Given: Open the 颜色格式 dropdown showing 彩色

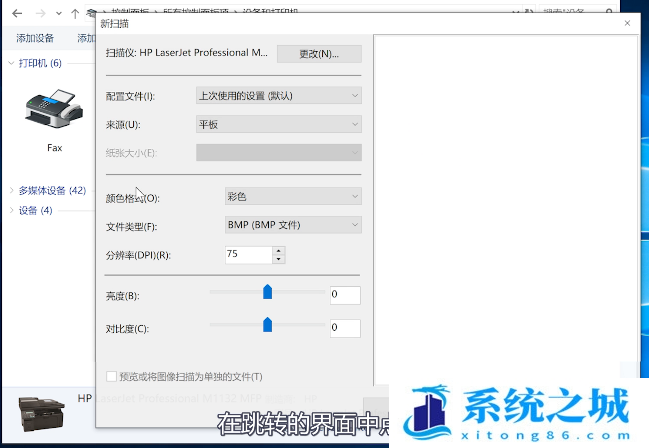Looking at the screenshot, I should tap(293, 196).
